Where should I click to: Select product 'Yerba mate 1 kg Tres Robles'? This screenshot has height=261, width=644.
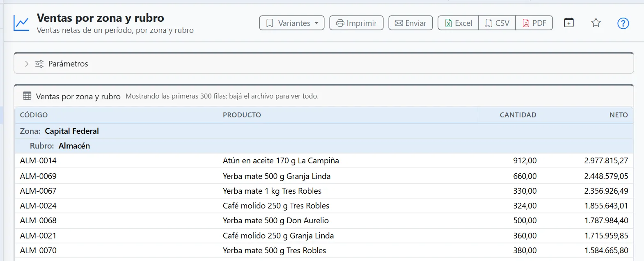[x=272, y=191]
